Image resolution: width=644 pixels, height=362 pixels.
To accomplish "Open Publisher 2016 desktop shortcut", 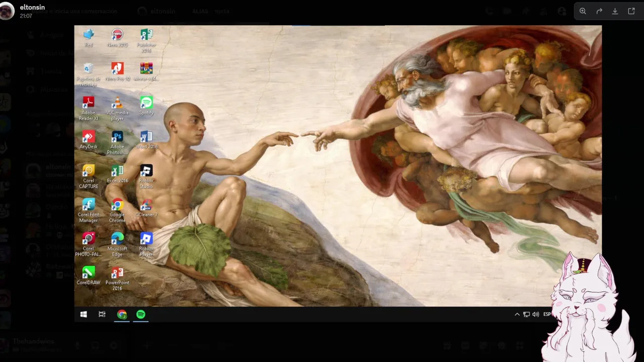I will 146,41.
